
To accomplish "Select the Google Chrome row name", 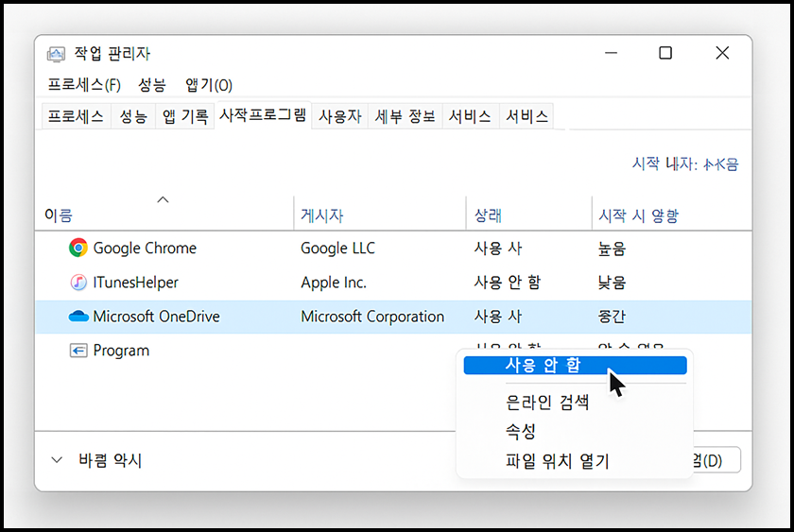I will (x=145, y=248).
